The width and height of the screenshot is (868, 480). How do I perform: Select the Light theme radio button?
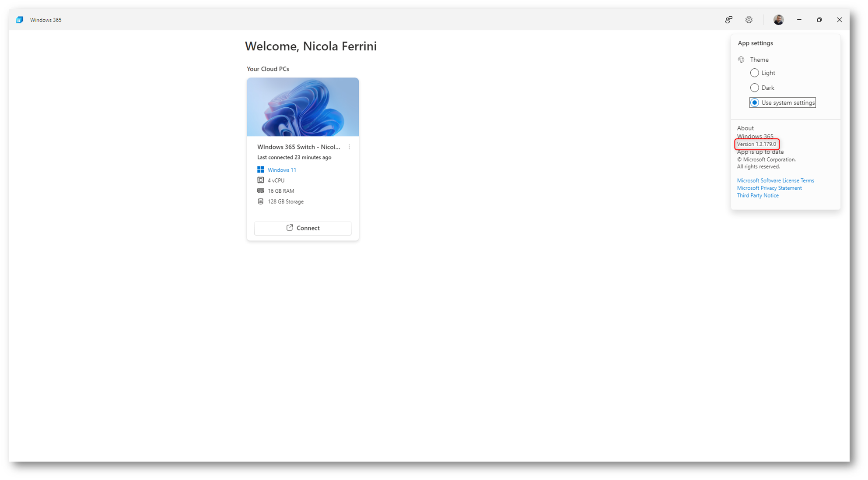754,73
